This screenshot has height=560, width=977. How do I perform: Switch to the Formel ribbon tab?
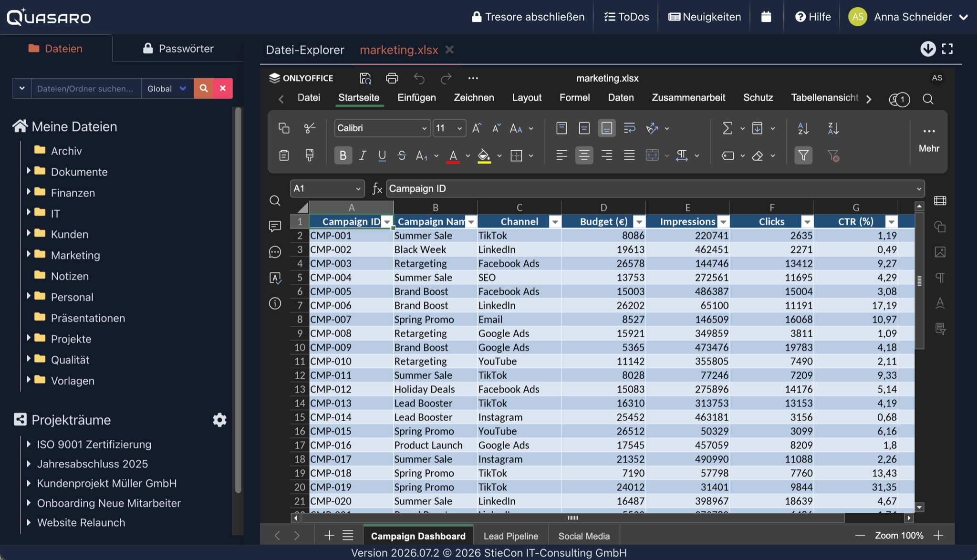coord(574,97)
